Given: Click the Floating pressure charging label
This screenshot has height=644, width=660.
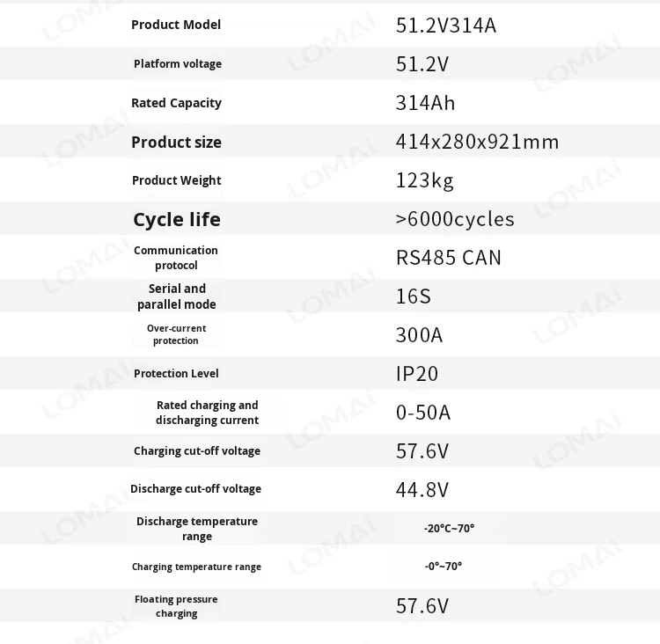Looking at the screenshot, I should [176, 606].
